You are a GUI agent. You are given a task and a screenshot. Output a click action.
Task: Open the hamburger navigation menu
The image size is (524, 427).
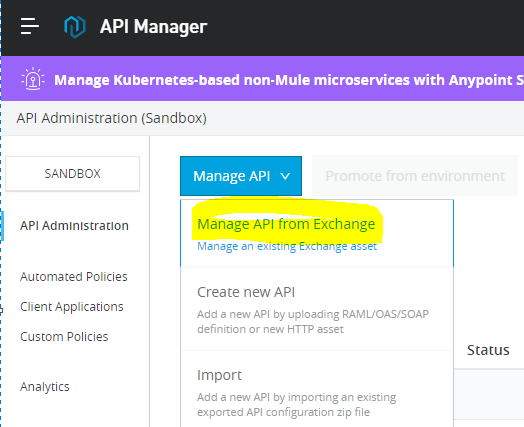[x=30, y=26]
